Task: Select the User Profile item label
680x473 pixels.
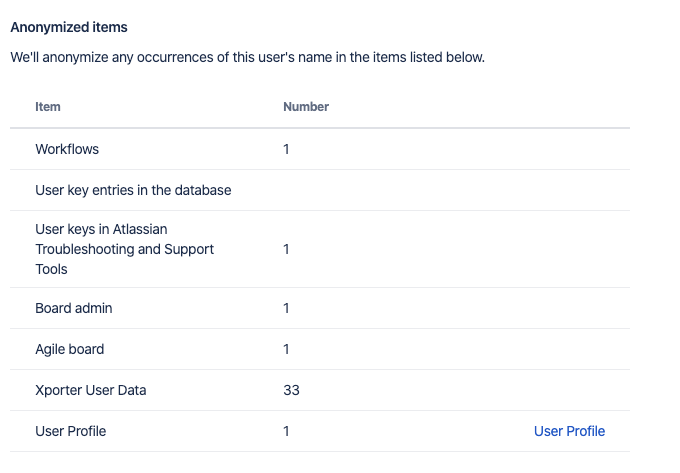Action: pyautogui.click(x=70, y=431)
